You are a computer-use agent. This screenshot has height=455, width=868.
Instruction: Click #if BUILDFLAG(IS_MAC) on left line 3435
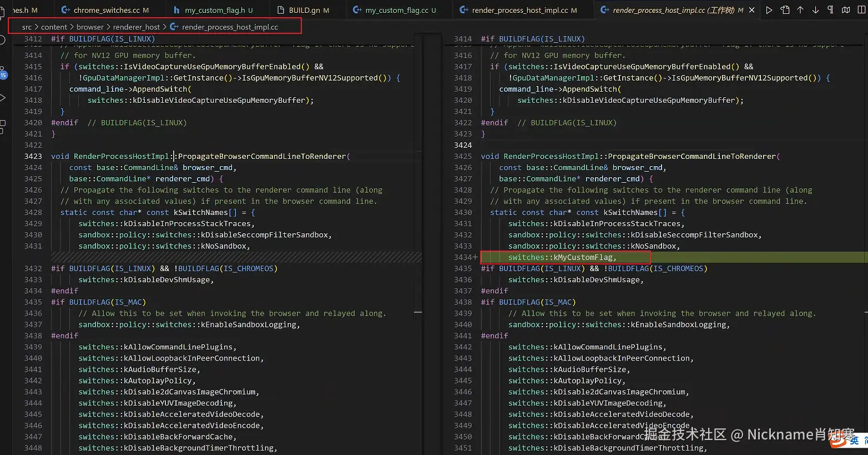(98, 302)
